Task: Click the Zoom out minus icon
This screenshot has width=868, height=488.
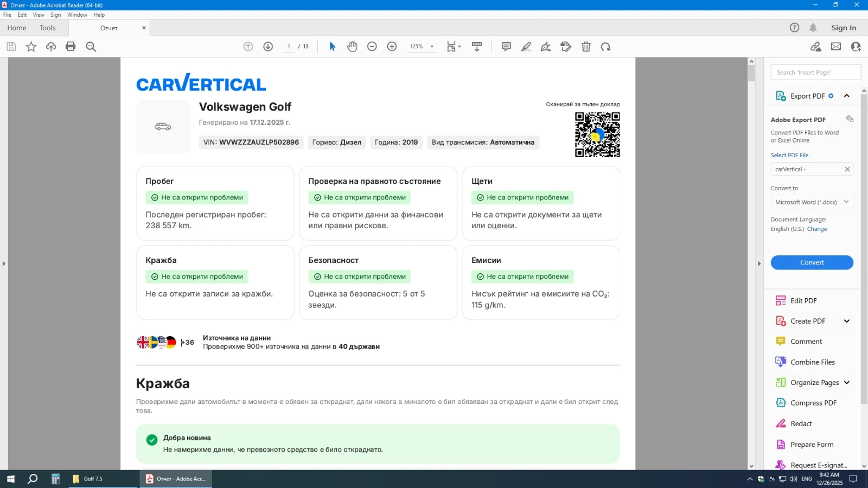Action: coord(372,47)
